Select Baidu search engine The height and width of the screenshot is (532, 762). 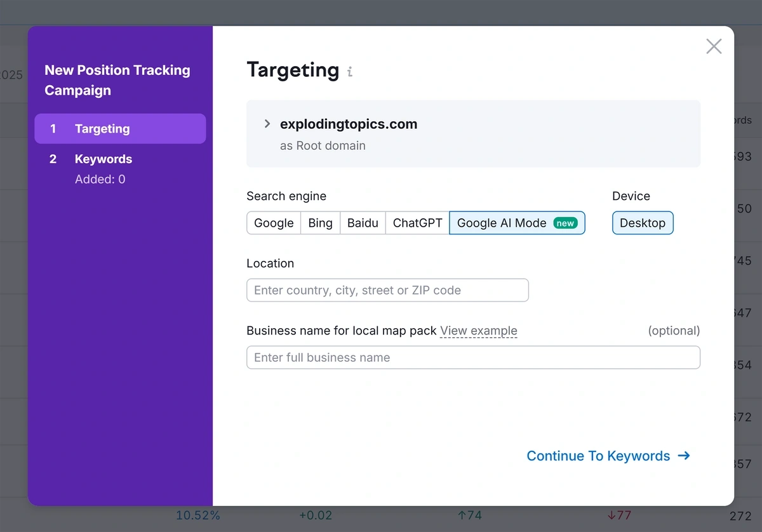tap(363, 223)
